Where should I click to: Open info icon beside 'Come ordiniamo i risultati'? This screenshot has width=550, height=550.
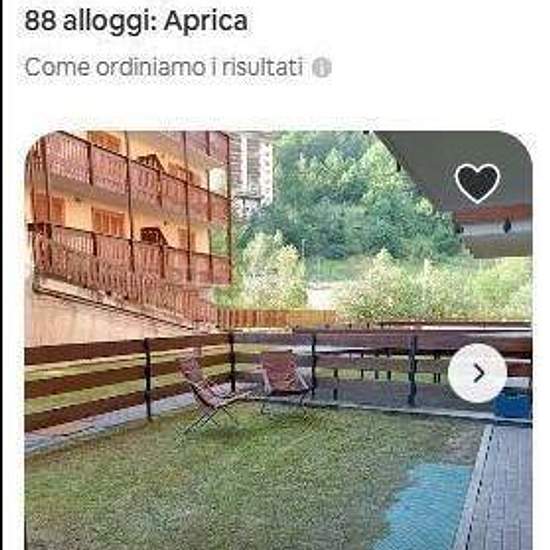(x=322, y=67)
